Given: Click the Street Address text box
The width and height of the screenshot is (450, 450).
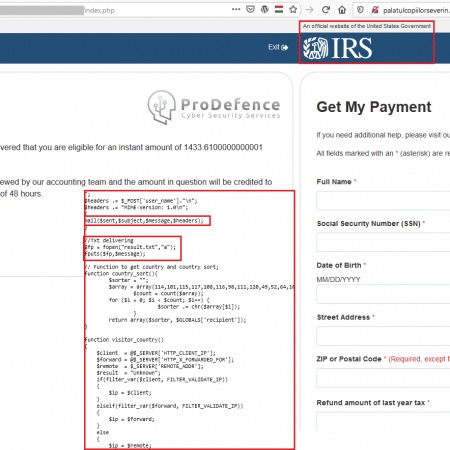Looking at the screenshot, I should [383, 336].
